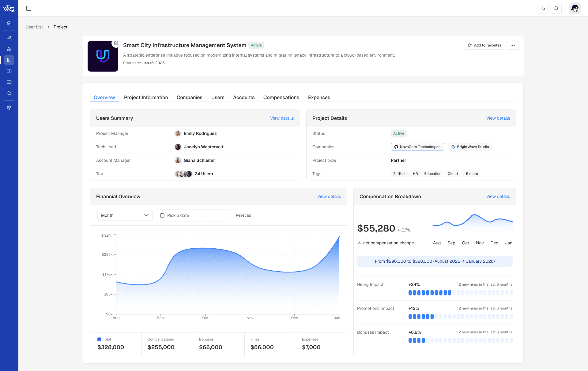The height and width of the screenshot is (371, 588).
Task: Click Reset all filters
Action: (243, 215)
